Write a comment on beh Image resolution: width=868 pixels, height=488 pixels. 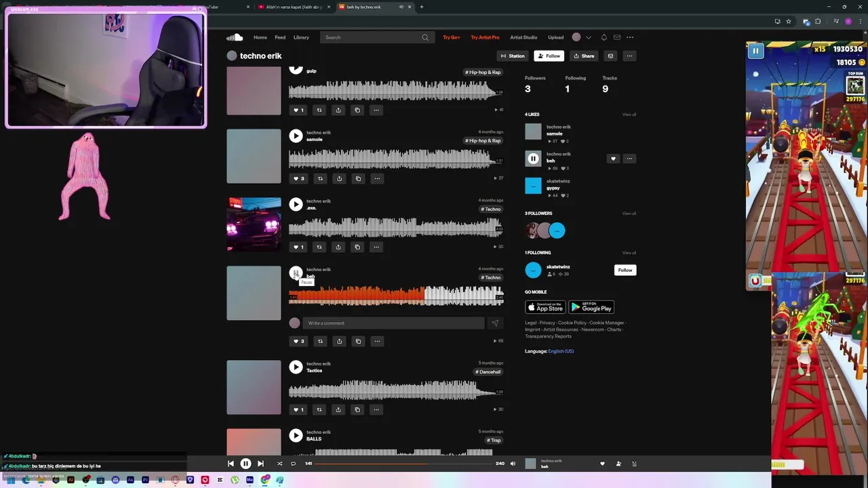[393, 323]
